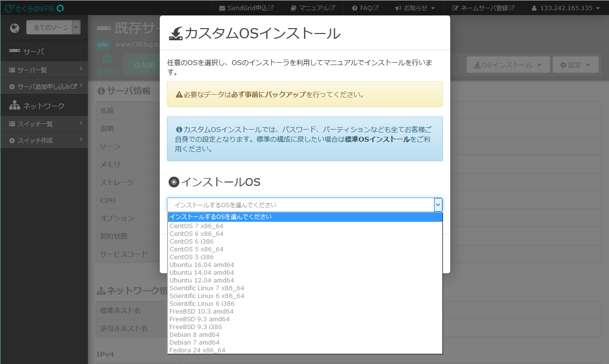This screenshot has height=364, width=609.
Task: Open the FAQ page from the top bar
Action: (x=365, y=8)
